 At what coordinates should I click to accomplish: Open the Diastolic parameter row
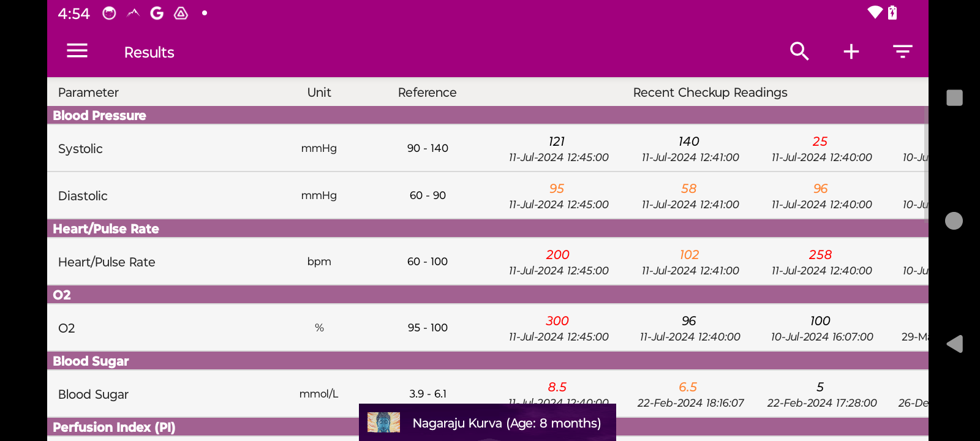(x=488, y=195)
